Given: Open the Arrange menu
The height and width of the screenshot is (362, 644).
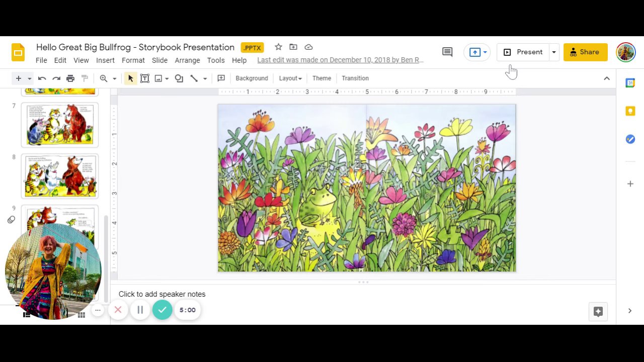Looking at the screenshot, I should pos(187,60).
